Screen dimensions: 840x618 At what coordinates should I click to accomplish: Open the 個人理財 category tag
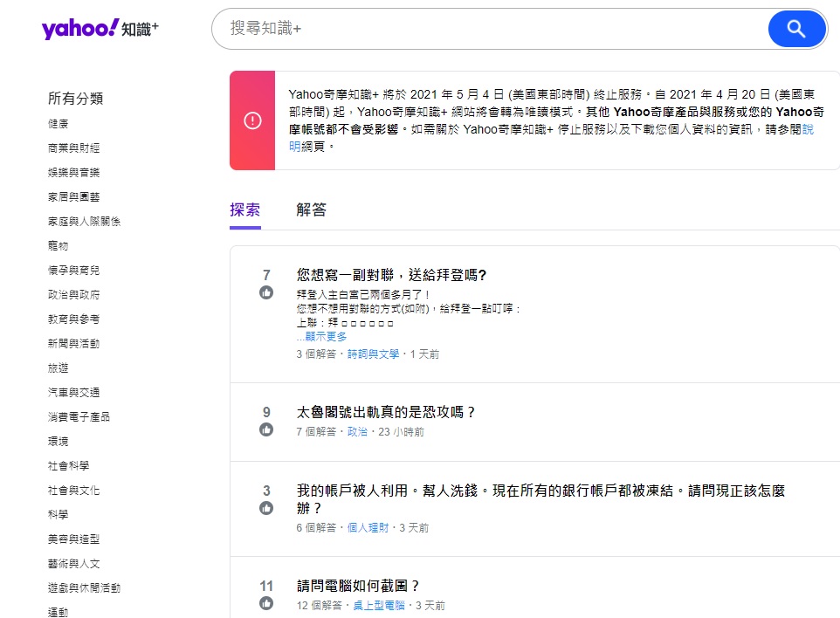368,527
